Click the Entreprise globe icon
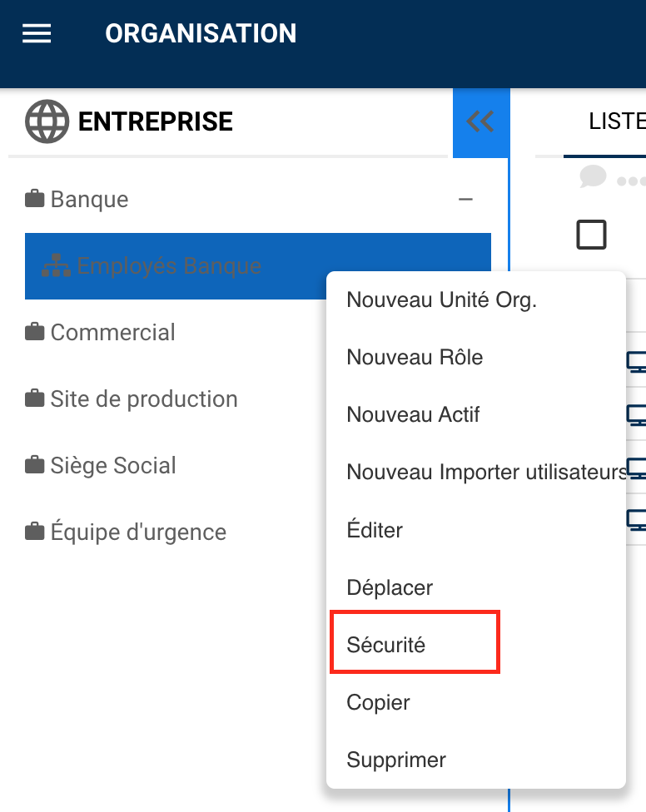 click(47, 122)
